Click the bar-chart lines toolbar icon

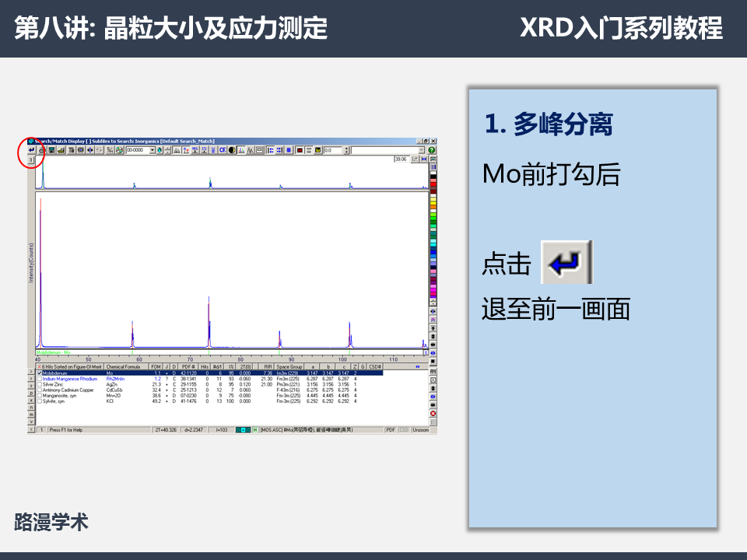pos(177,150)
